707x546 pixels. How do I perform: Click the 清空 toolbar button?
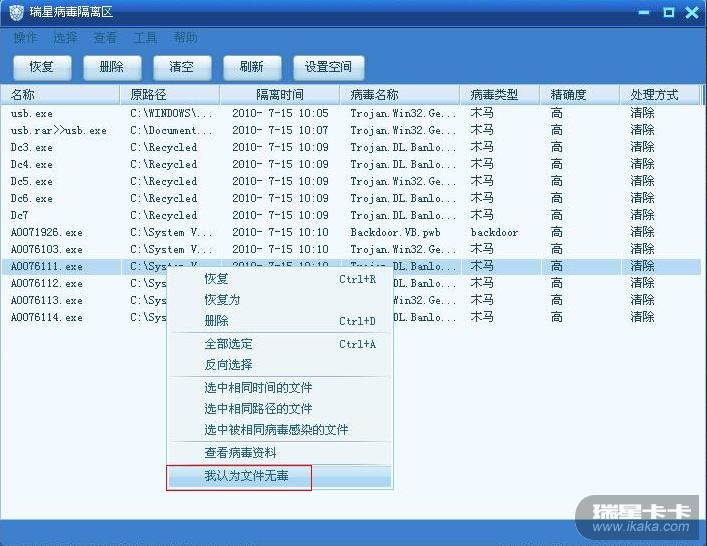pos(182,67)
